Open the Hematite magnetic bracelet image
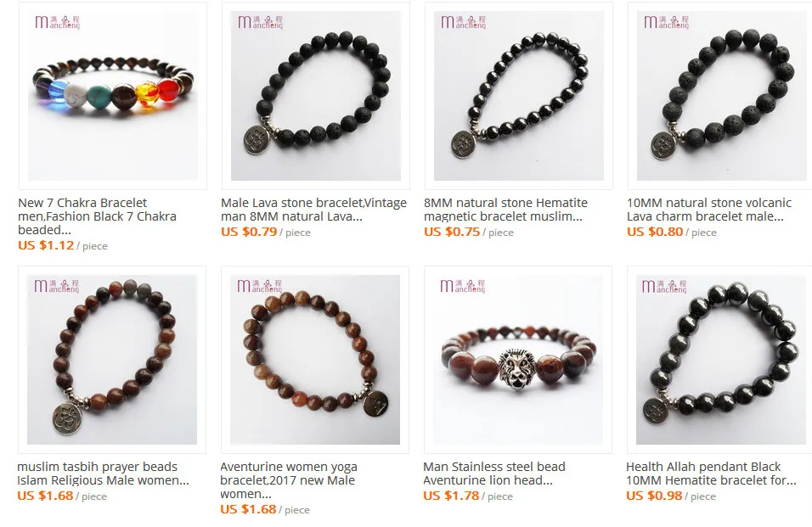This screenshot has width=812, height=527. pos(519,96)
